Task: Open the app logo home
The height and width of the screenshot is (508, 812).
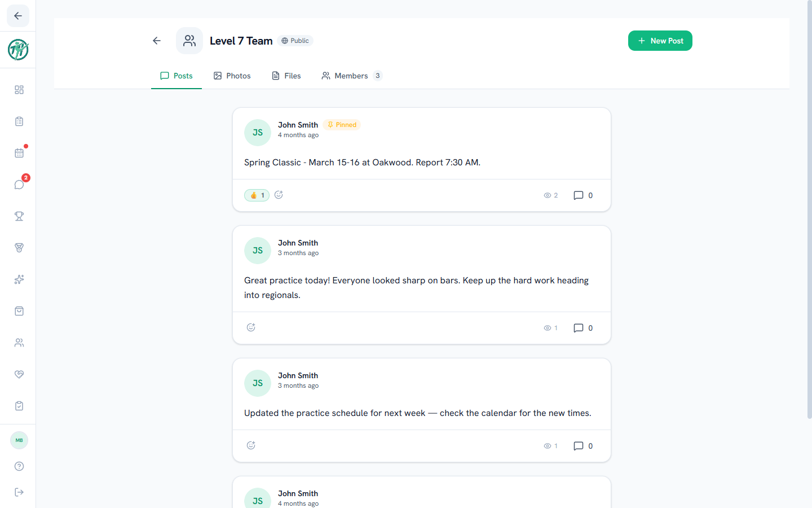Action: pyautogui.click(x=18, y=50)
